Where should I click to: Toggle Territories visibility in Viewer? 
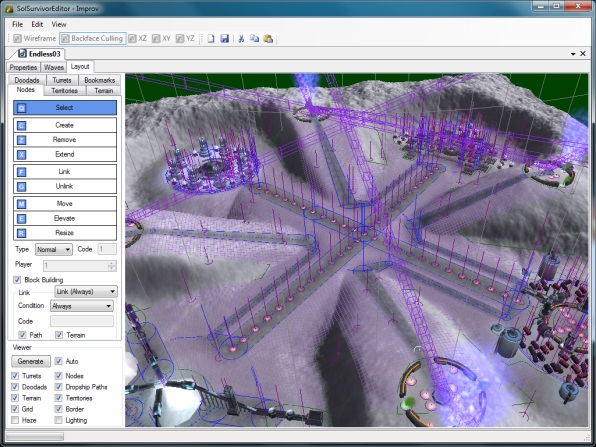click(59, 398)
